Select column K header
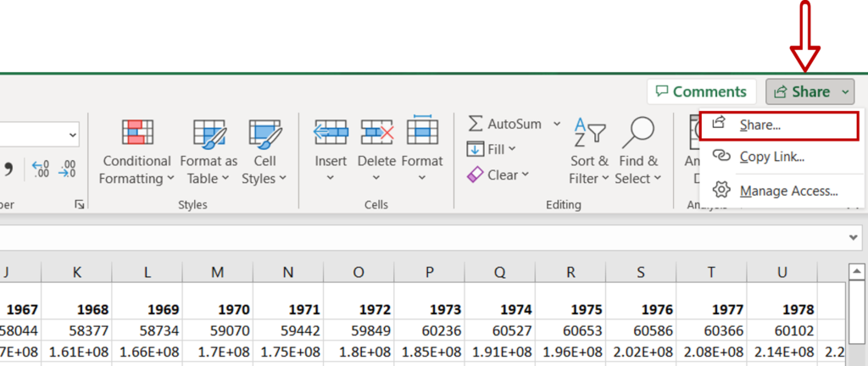 76,271
